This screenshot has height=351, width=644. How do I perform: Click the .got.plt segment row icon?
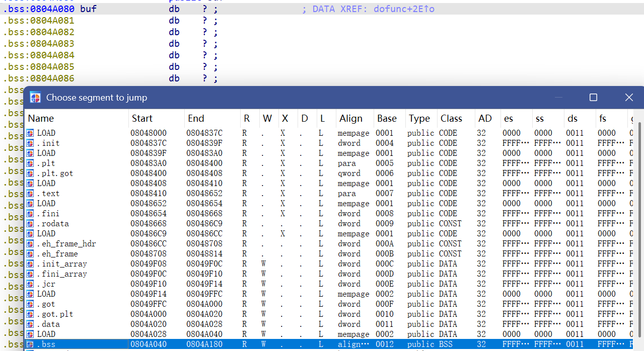[x=30, y=314]
